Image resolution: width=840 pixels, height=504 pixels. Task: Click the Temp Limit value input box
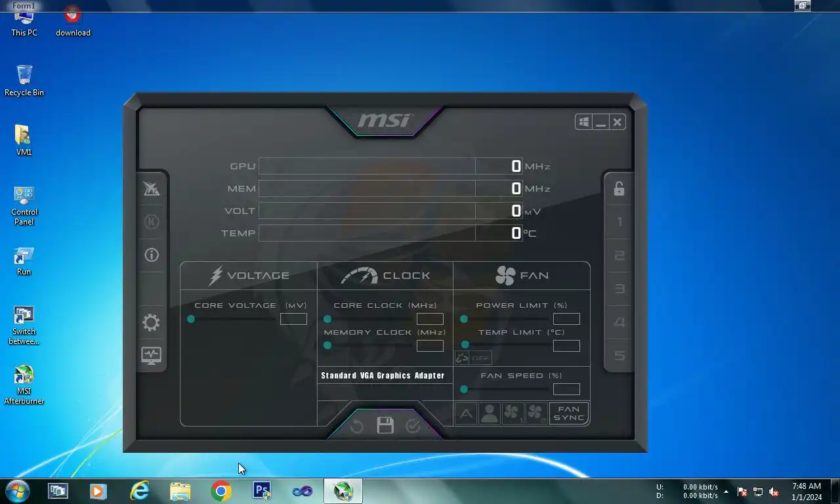click(566, 346)
